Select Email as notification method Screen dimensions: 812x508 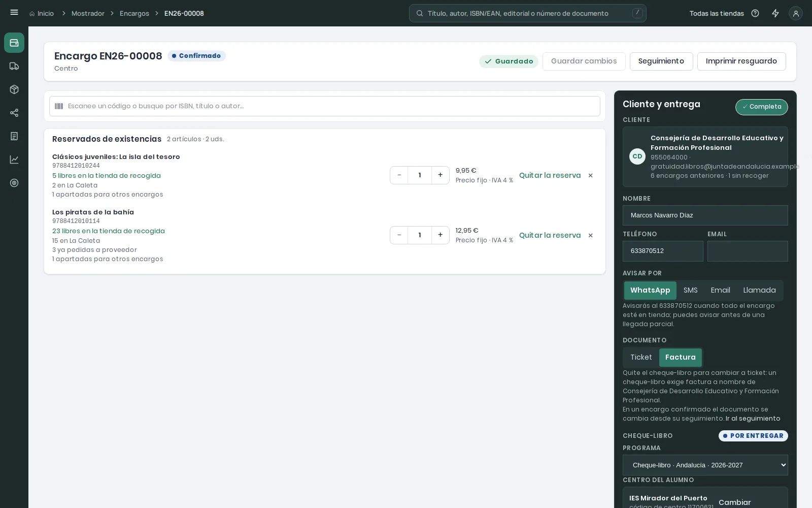(720, 290)
